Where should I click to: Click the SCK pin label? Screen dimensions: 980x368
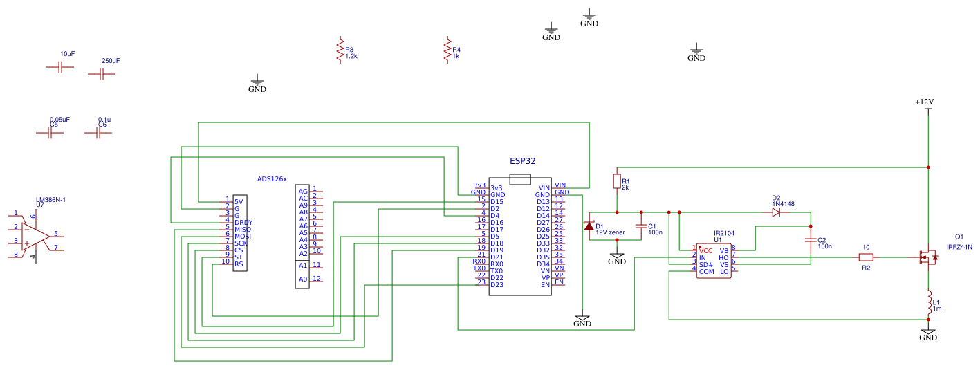pyautogui.click(x=241, y=243)
